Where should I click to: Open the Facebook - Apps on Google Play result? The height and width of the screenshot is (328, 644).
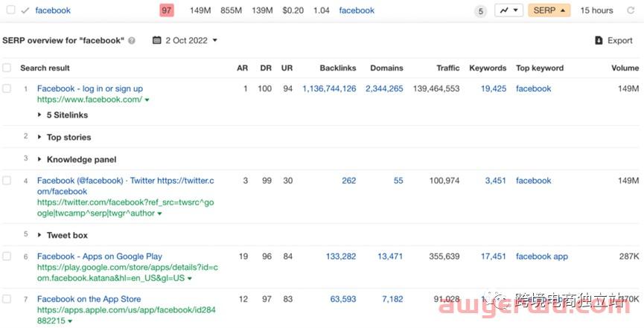pyautogui.click(x=100, y=257)
